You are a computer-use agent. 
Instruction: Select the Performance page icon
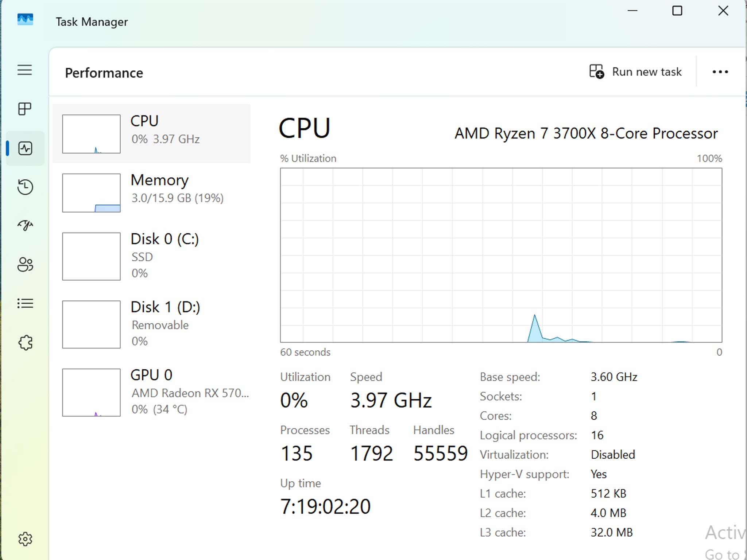click(x=25, y=148)
